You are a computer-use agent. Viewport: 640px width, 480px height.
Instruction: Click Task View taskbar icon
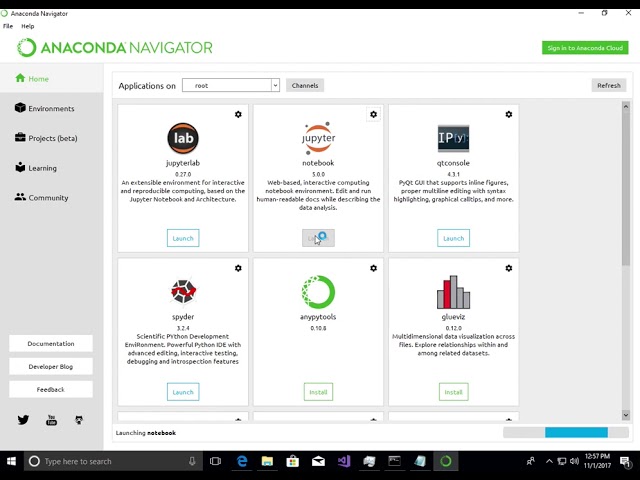(x=215, y=461)
